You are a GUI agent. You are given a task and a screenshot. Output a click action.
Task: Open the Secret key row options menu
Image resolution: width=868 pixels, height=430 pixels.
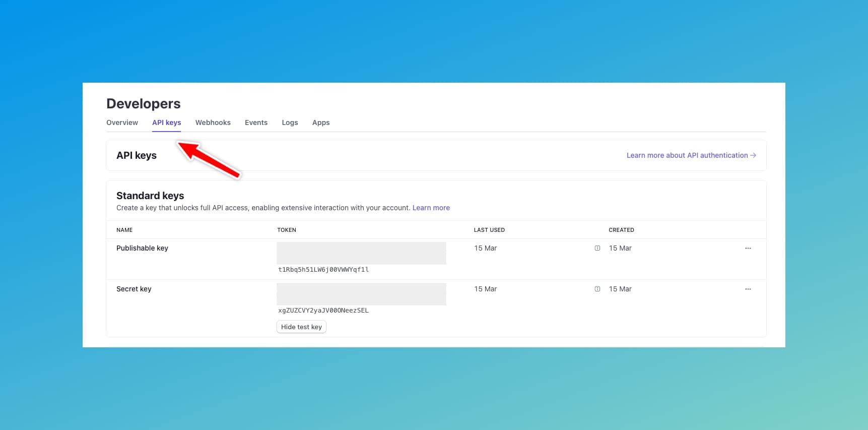pos(748,289)
